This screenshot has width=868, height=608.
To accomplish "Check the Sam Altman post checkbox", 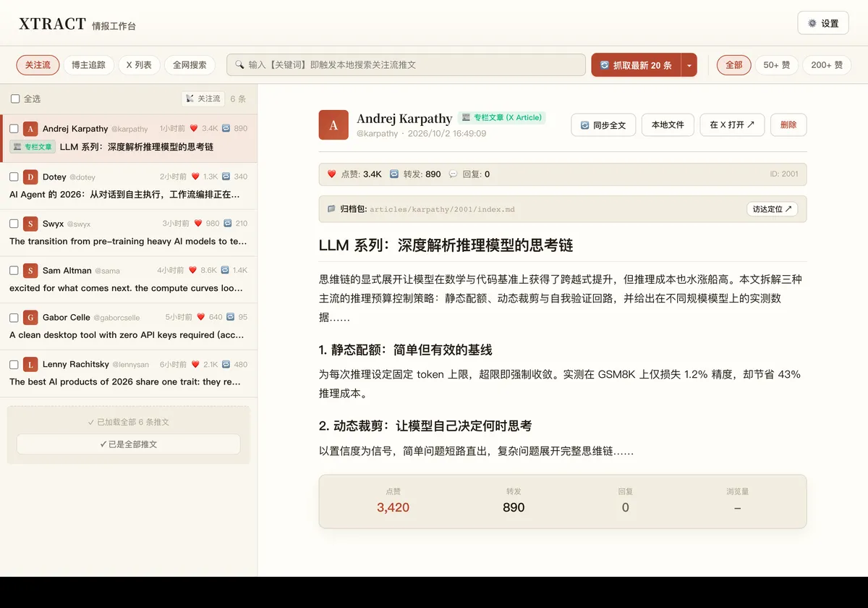I will click(x=14, y=271).
